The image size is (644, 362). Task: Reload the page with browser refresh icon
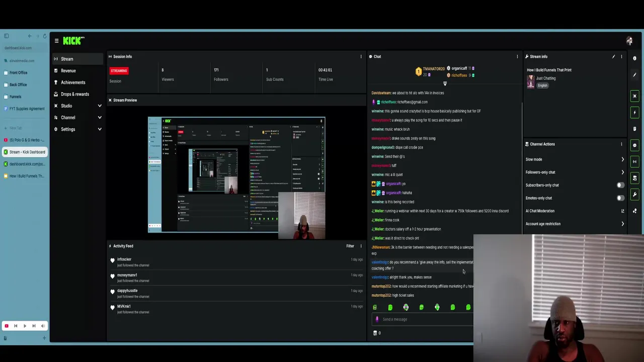point(44,36)
